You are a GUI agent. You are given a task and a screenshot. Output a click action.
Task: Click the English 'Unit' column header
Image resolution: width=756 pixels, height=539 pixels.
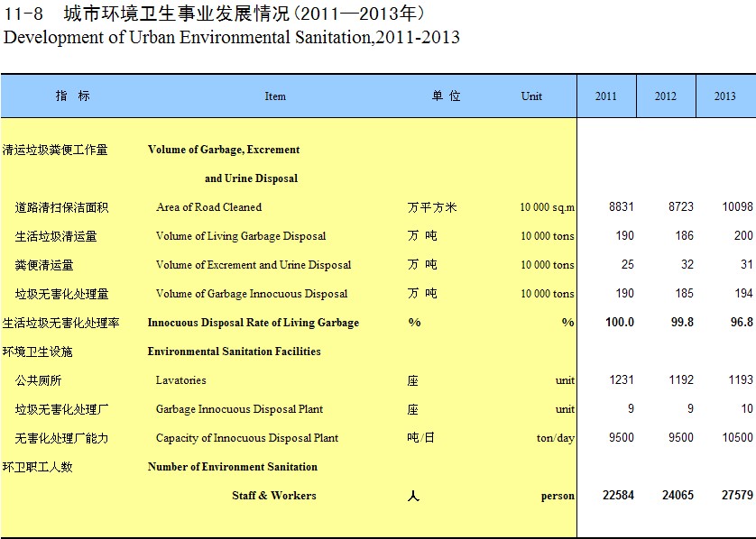click(531, 96)
